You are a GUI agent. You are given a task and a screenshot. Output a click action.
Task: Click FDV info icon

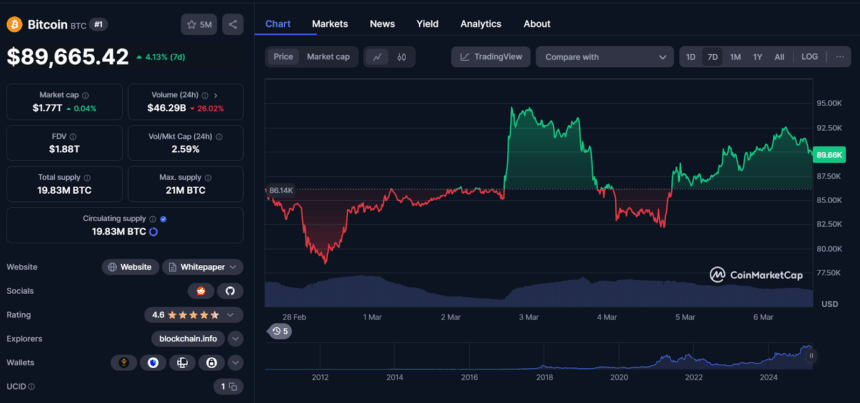[x=73, y=137]
